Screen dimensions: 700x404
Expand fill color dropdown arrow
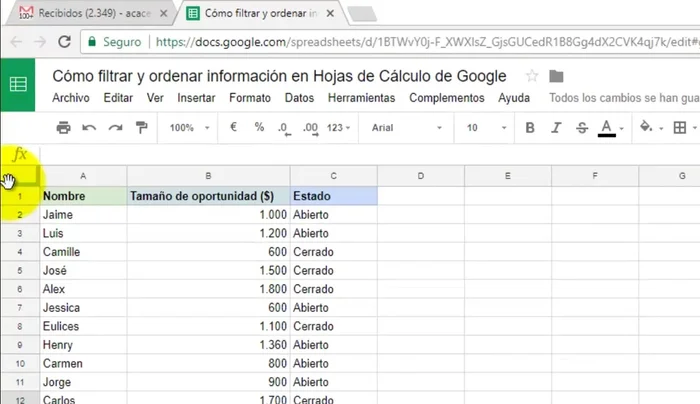(661, 129)
